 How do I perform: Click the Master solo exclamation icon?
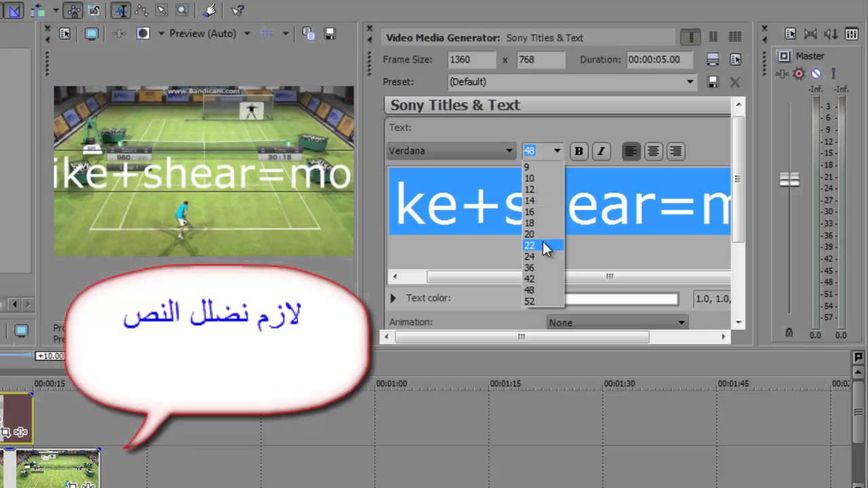[833, 73]
